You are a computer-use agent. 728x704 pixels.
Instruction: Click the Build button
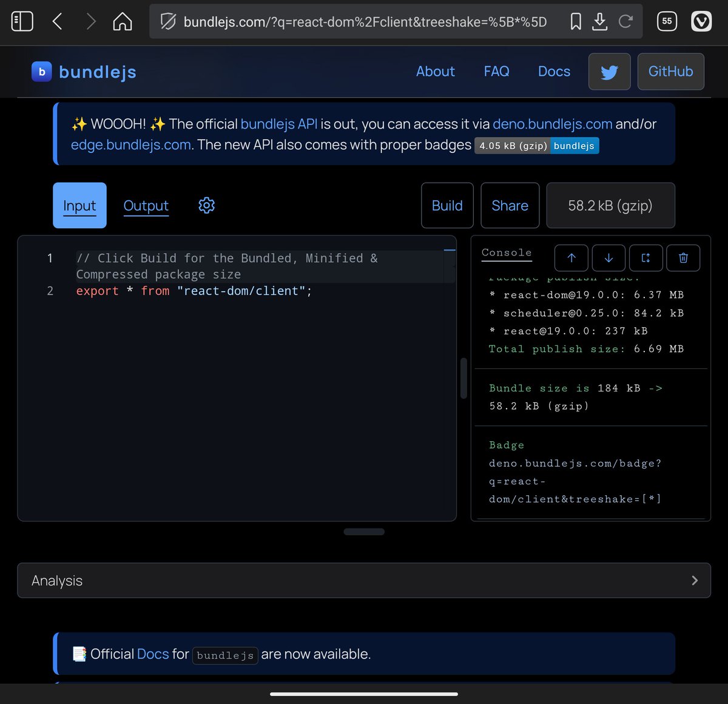(447, 205)
